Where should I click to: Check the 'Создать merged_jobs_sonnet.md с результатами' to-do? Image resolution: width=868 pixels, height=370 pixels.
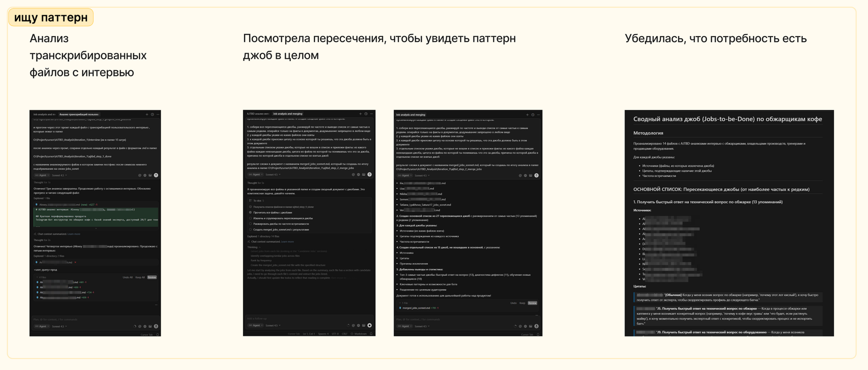click(250, 229)
